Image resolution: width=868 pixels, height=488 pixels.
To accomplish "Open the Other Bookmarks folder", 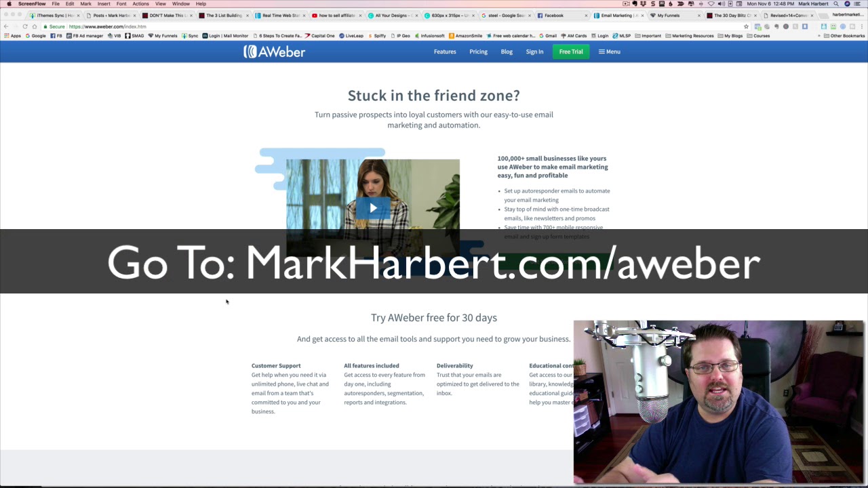I will coord(844,36).
